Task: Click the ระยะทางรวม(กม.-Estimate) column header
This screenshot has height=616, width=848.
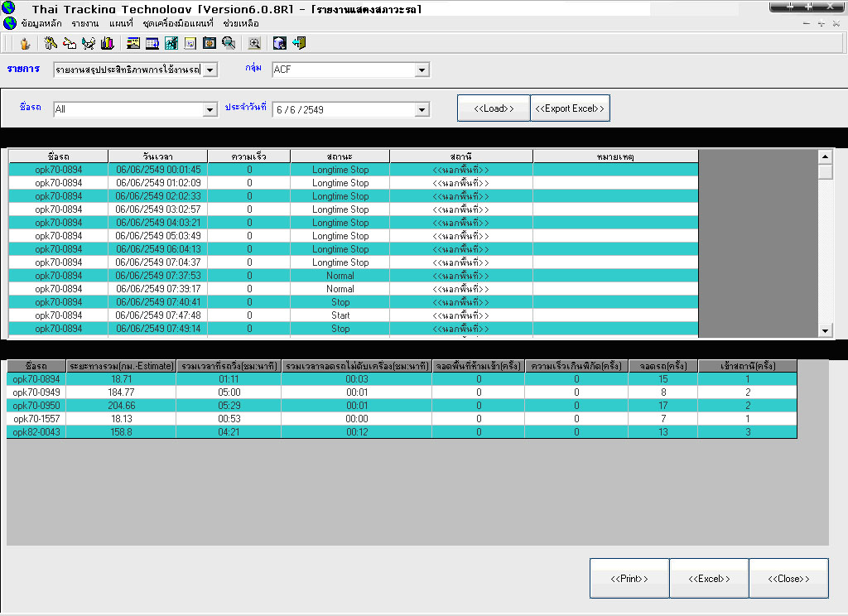Action: pyautogui.click(x=121, y=366)
